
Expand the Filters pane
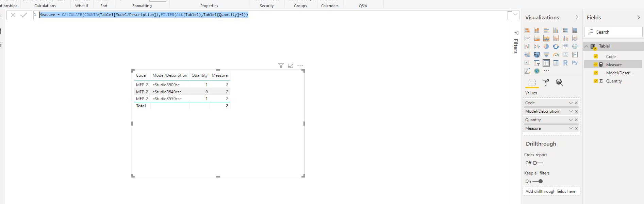point(516,33)
